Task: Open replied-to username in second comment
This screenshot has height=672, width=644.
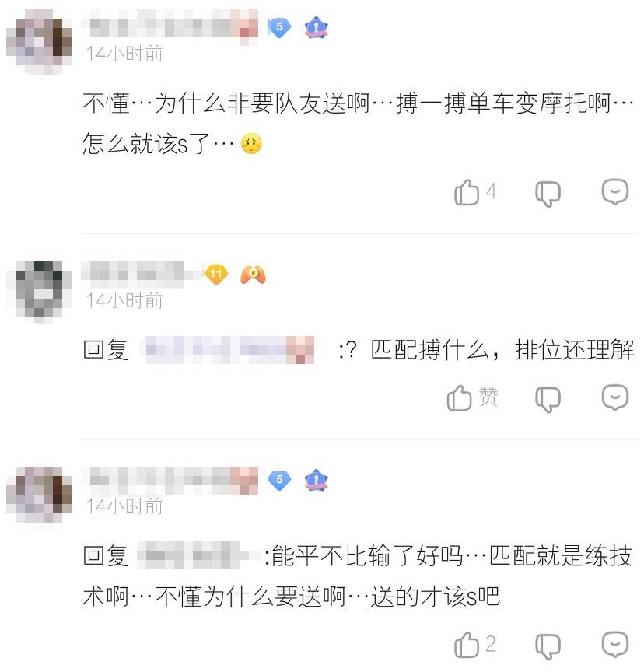Action: pyautogui.click(x=229, y=350)
